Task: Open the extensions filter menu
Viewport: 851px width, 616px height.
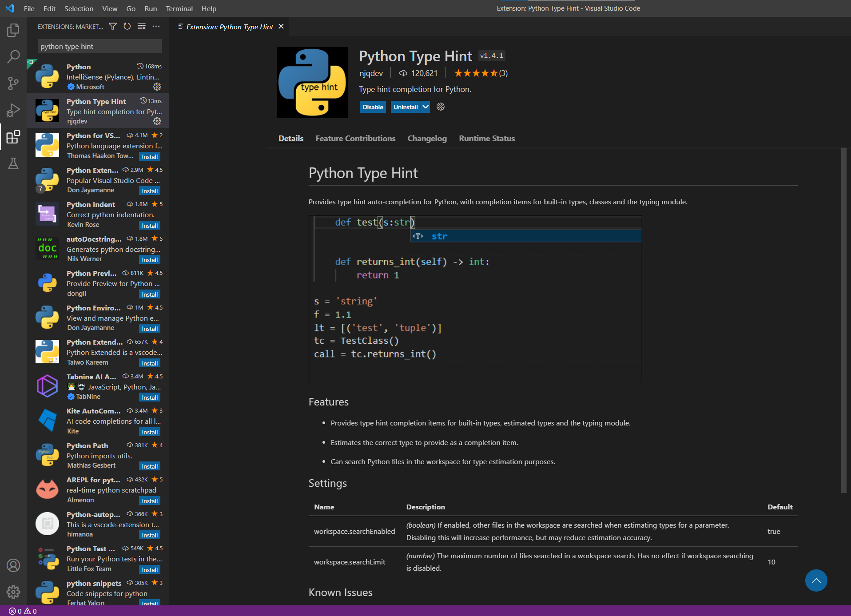Action: pos(112,26)
